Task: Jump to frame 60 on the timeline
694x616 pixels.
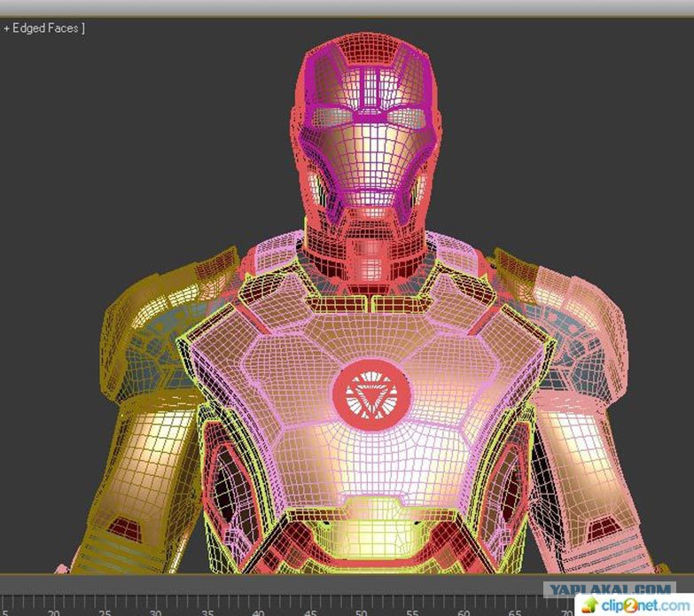Action: [464, 612]
